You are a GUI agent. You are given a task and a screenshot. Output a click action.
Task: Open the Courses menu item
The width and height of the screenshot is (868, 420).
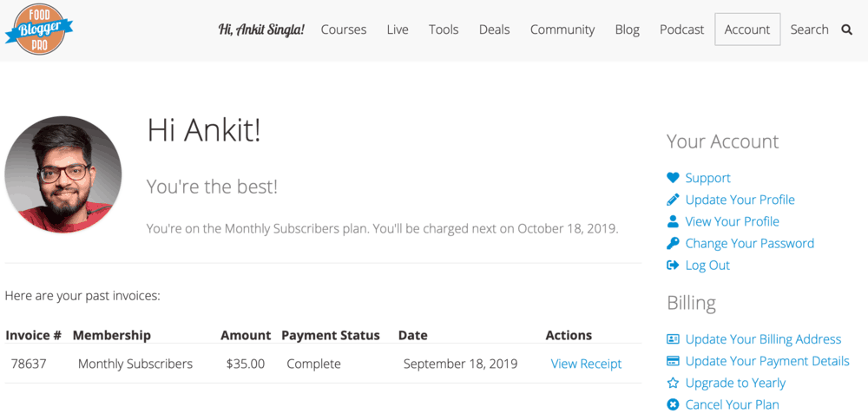pos(344,30)
